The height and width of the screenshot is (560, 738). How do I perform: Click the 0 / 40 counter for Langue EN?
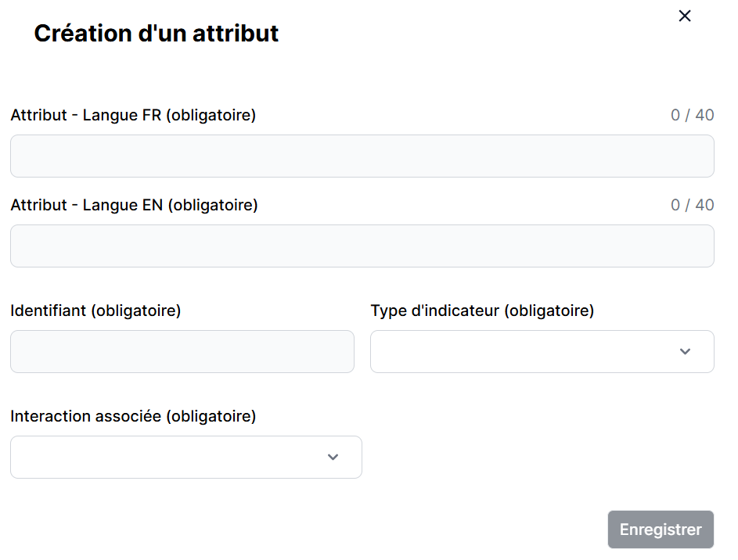(692, 205)
